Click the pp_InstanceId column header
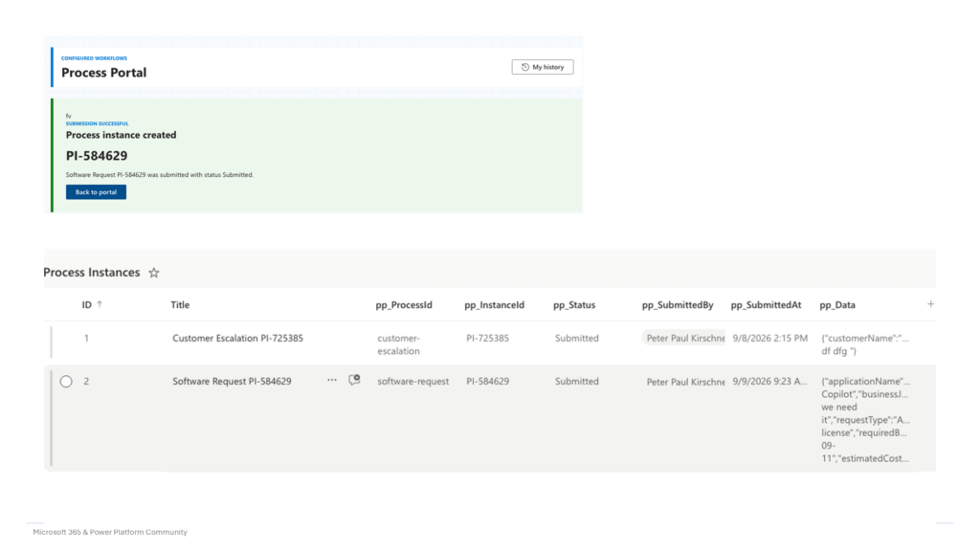Viewport: 980px width, 551px height. coord(494,305)
